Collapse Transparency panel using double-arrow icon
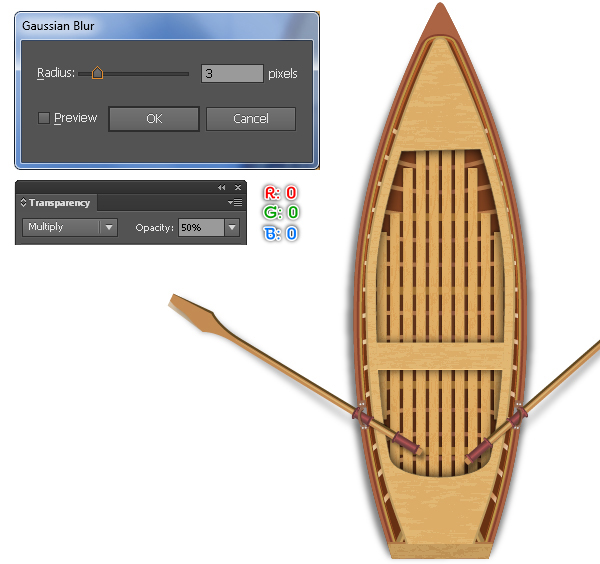The image size is (600, 564). pyautogui.click(x=221, y=187)
